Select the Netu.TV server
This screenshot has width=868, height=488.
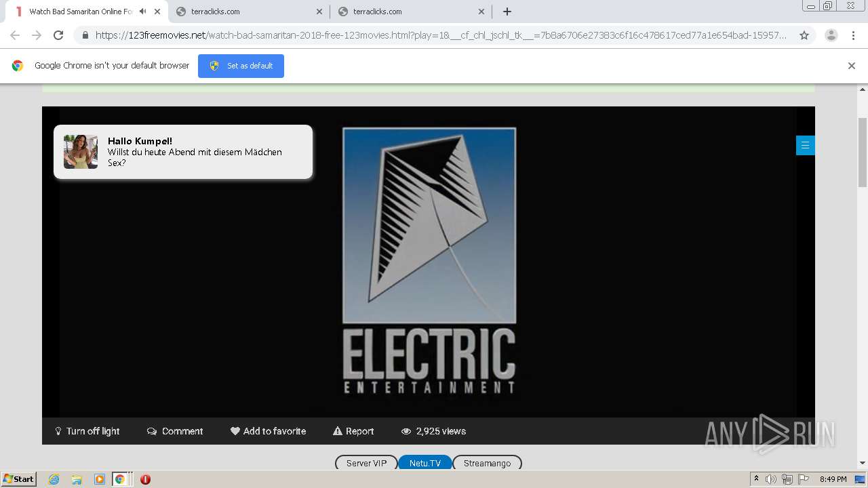pyautogui.click(x=425, y=464)
